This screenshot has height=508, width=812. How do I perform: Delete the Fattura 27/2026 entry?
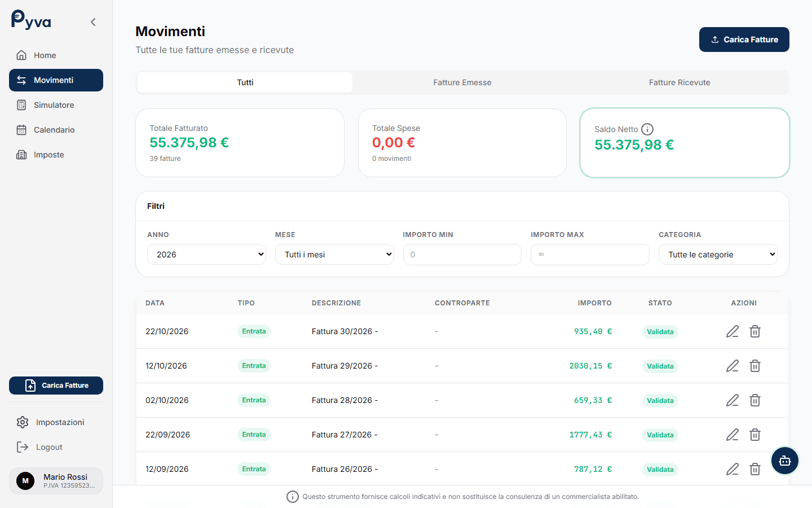(x=755, y=435)
